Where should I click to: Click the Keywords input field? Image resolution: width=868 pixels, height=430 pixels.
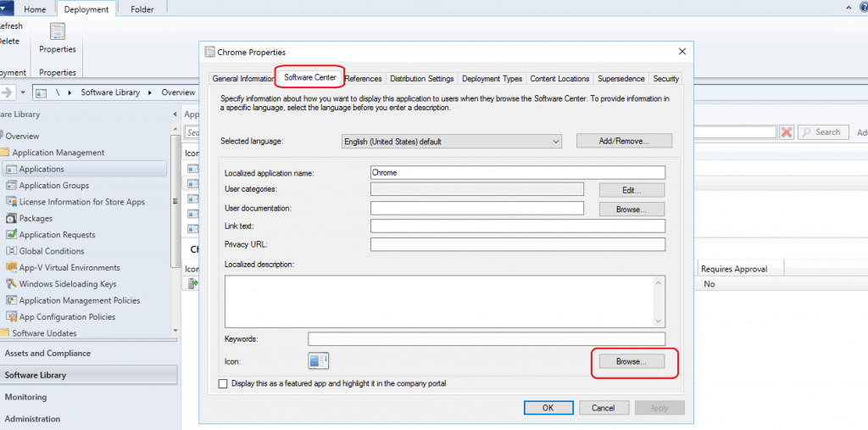487,338
